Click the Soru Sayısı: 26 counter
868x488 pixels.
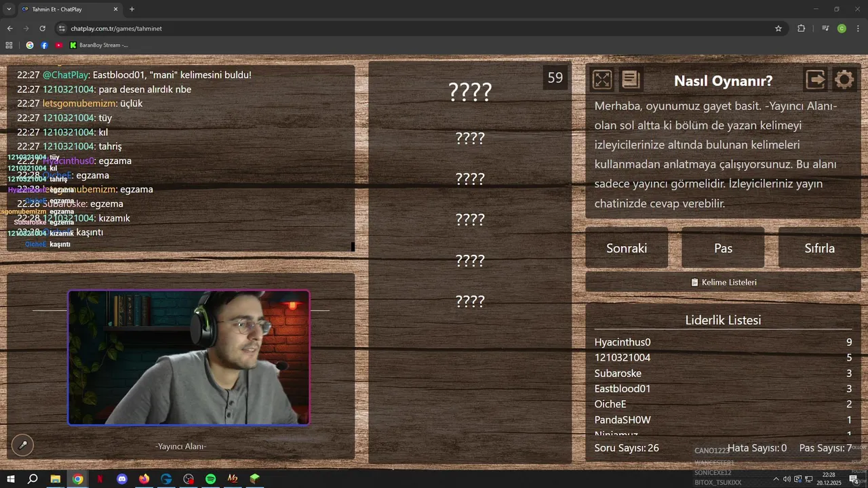coord(627,448)
